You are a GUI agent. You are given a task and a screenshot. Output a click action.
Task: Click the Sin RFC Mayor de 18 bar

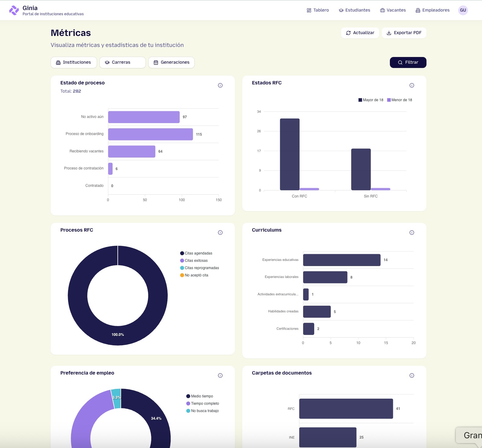point(361,169)
